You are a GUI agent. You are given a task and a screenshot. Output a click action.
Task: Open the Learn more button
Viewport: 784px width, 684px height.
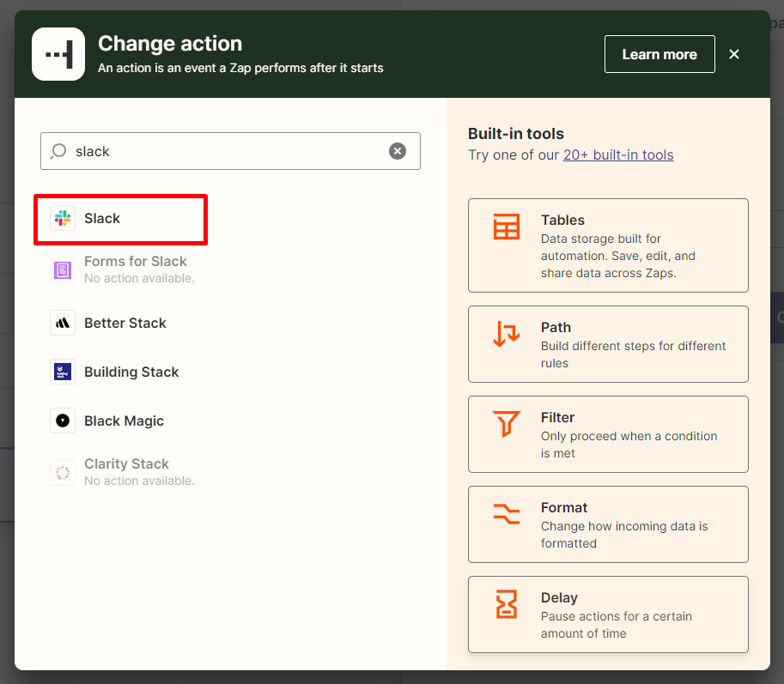click(659, 54)
